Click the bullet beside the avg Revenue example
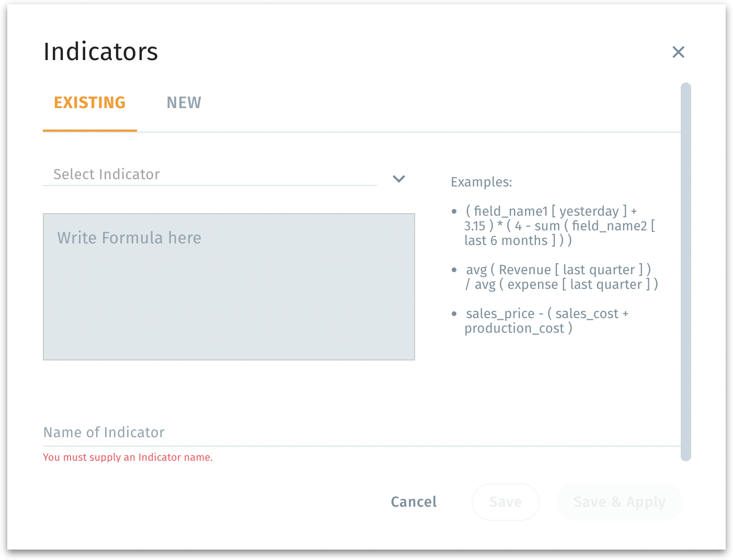 point(454,270)
